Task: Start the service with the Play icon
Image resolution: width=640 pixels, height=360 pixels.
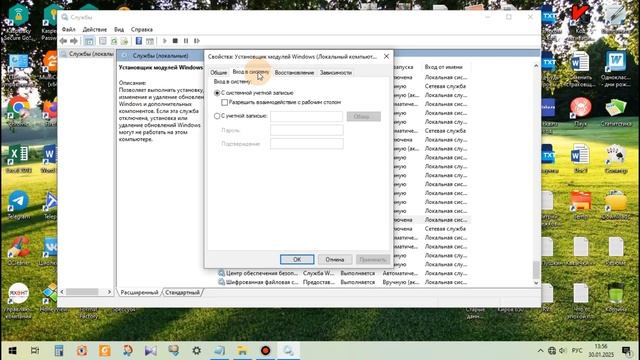Action: (164, 41)
